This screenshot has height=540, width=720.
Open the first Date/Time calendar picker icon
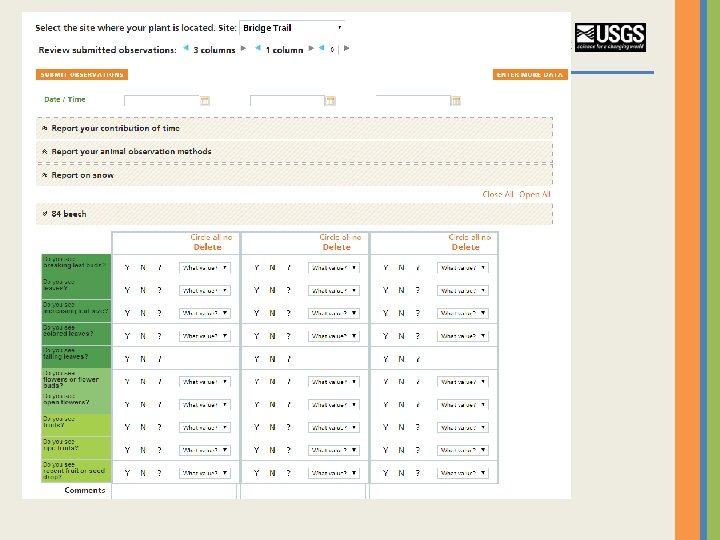click(x=205, y=101)
